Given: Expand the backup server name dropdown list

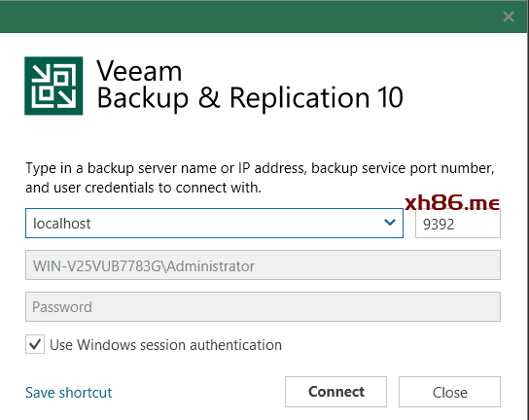Looking at the screenshot, I should (x=390, y=223).
